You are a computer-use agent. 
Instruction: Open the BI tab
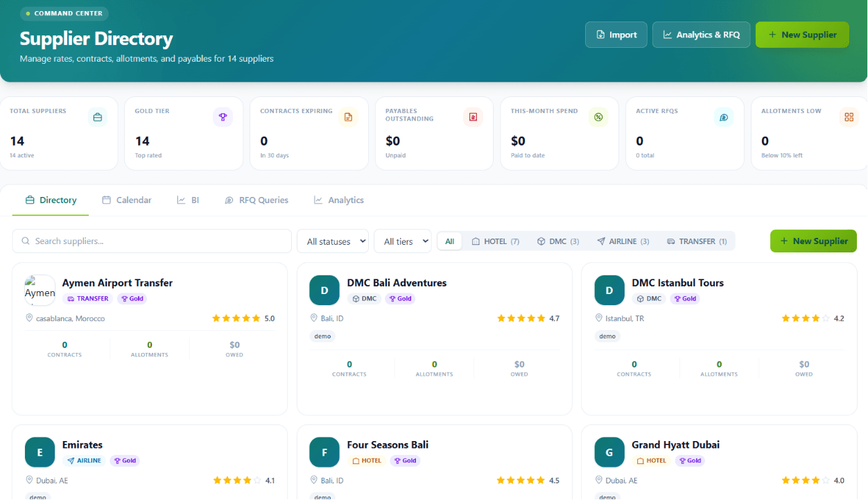[188, 200]
